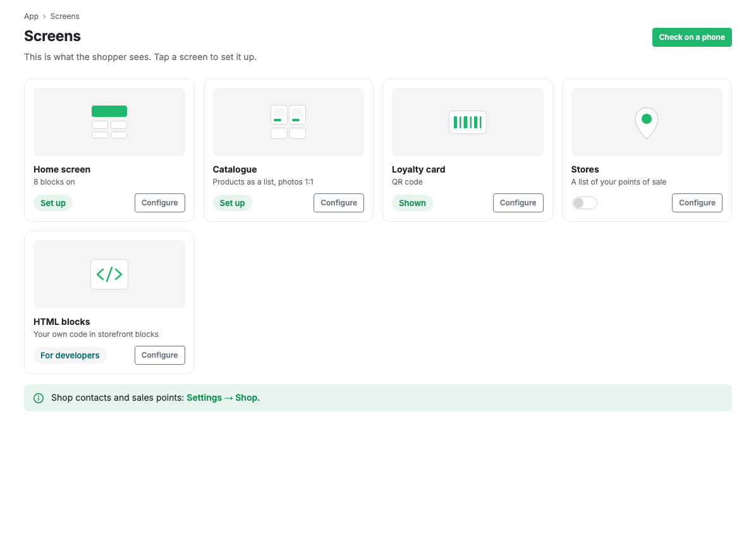Click the info icon in the shop contacts banner
Image resolution: width=756 pixels, height=536 pixels.
pyautogui.click(x=39, y=398)
